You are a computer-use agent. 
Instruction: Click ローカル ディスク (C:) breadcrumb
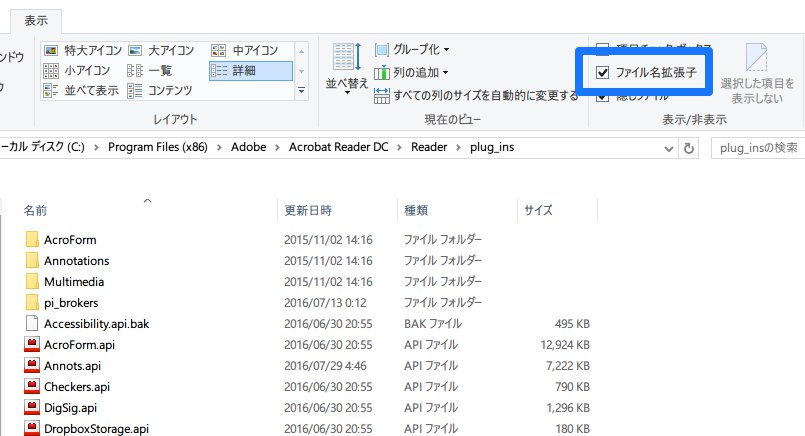coord(43,147)
